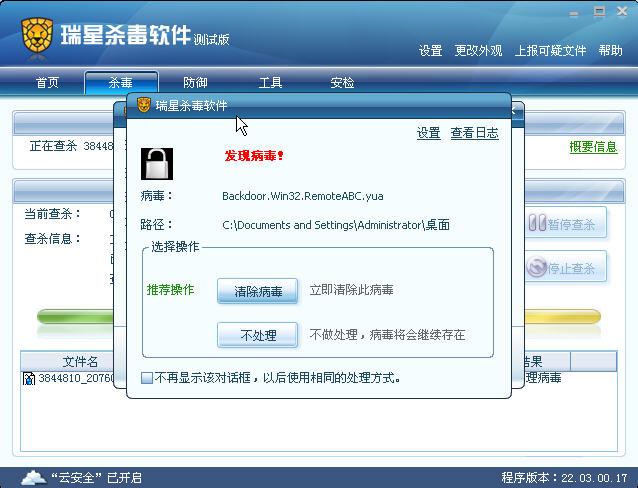638x488 pixels.
Task: Close the main Rising antivirus window
Action: [622, 11]
